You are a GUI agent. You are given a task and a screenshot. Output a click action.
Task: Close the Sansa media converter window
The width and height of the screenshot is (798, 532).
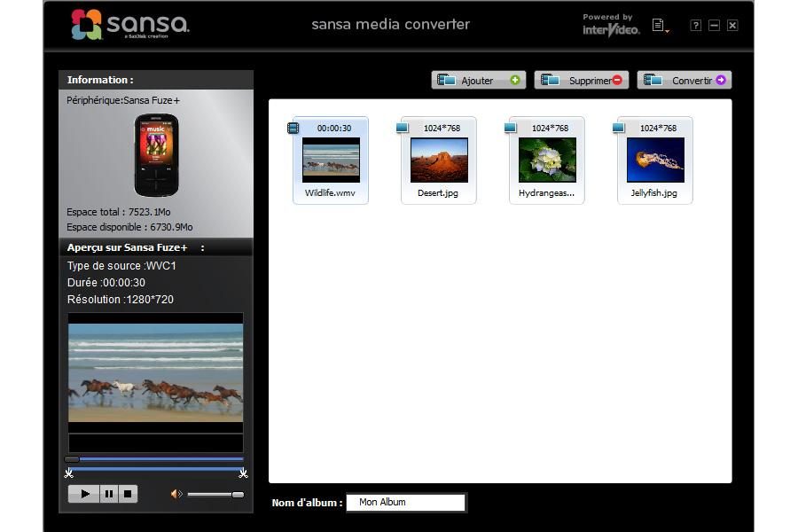pyautogui.click(x=732, y=25)
